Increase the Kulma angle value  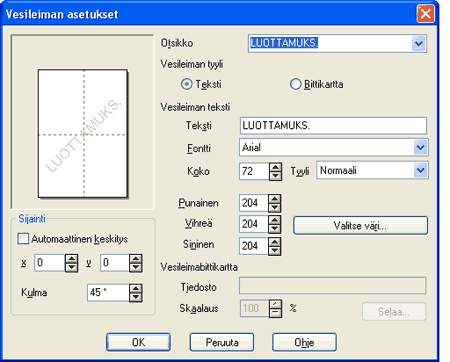pos(136,288)
